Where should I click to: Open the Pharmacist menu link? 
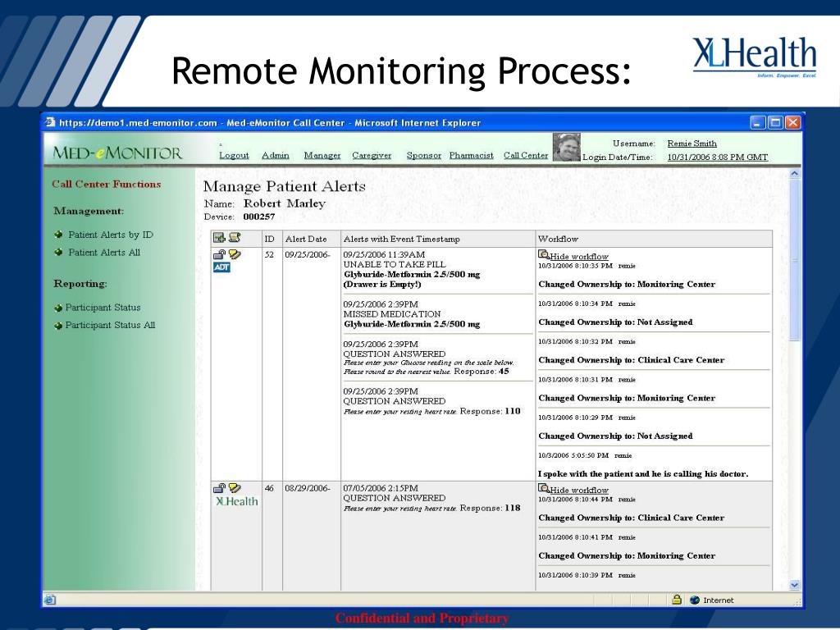tap(472, 155)
